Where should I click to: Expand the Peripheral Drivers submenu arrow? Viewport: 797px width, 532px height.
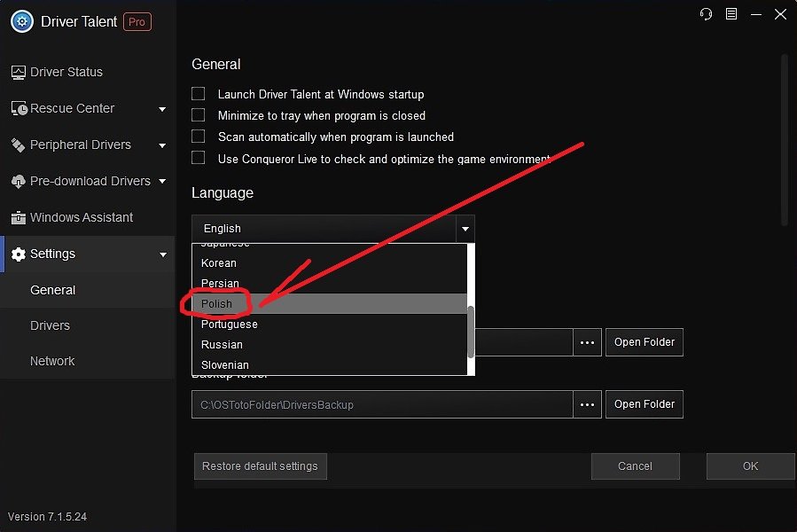(x=162, y=145)
